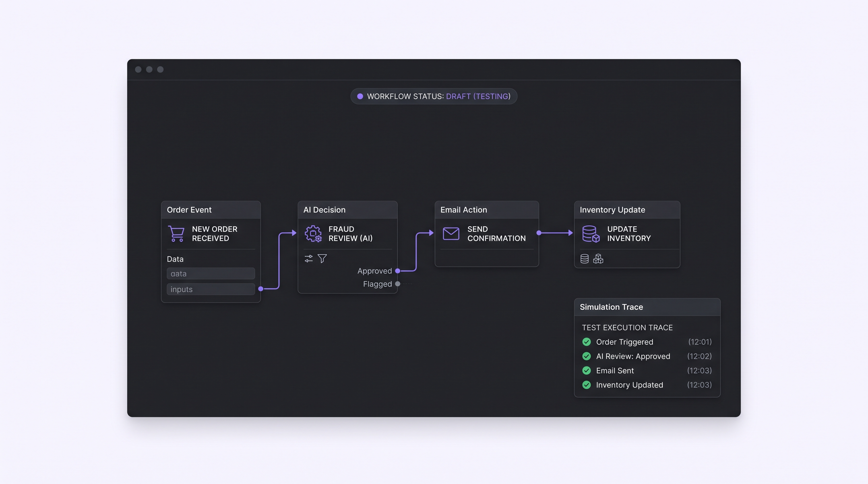Click the 'FRAUD REVIEW (AI)' label
Screen dimensions: 868x484
pyautogui.click(x=350, y=233)
